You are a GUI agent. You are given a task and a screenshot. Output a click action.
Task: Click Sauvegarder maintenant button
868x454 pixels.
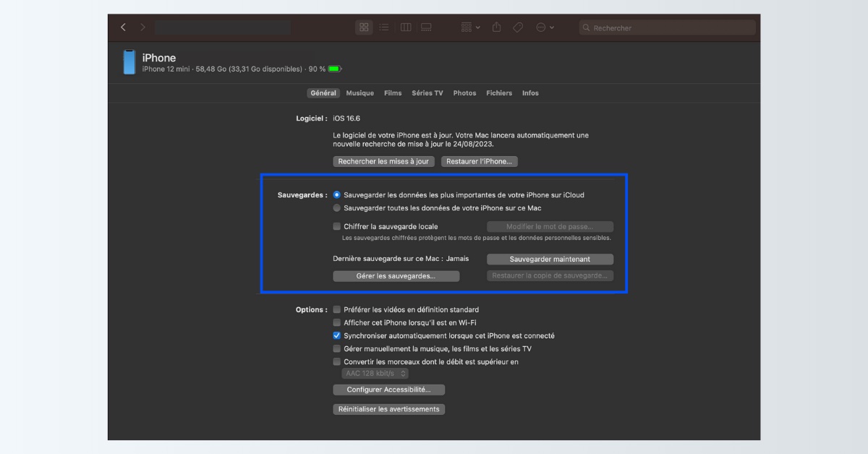tap(550, 260)
